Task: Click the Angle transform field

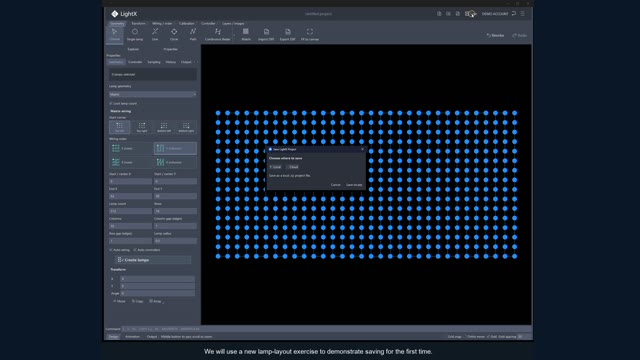Action: [158, 293]
